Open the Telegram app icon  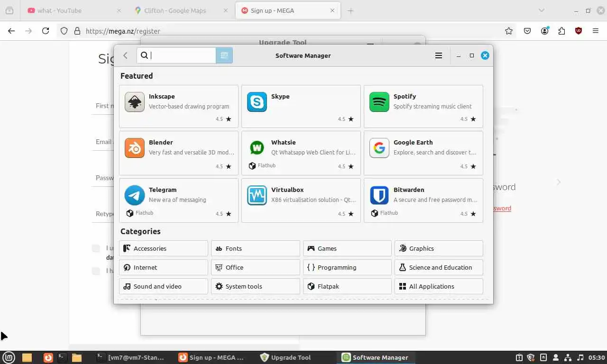(135, 195)
